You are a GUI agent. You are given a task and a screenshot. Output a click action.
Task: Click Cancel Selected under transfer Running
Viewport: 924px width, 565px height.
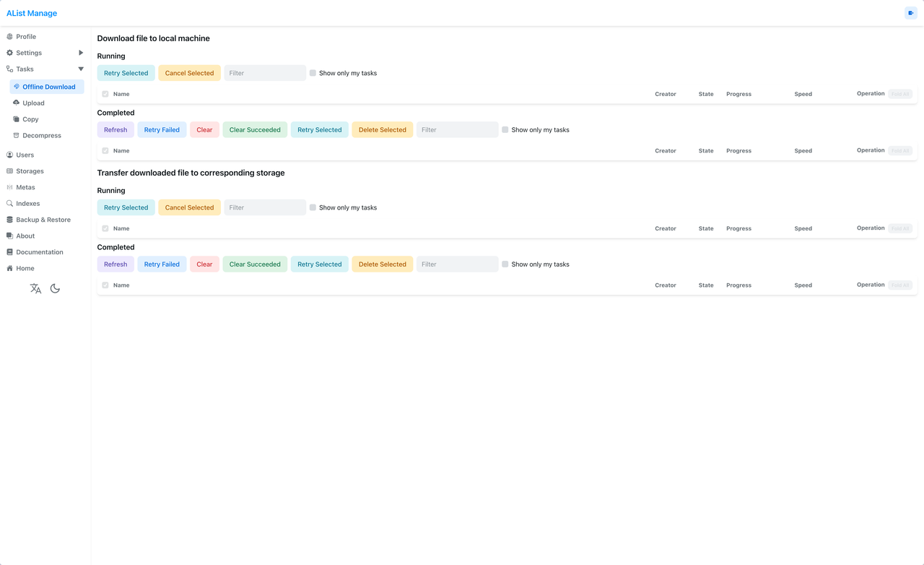click(189, 207)
